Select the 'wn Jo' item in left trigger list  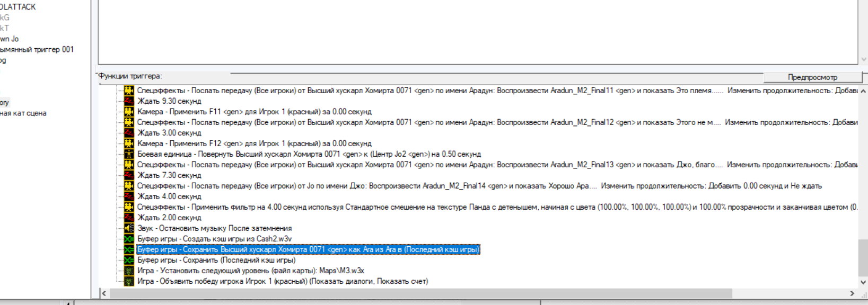pos(9,39)
